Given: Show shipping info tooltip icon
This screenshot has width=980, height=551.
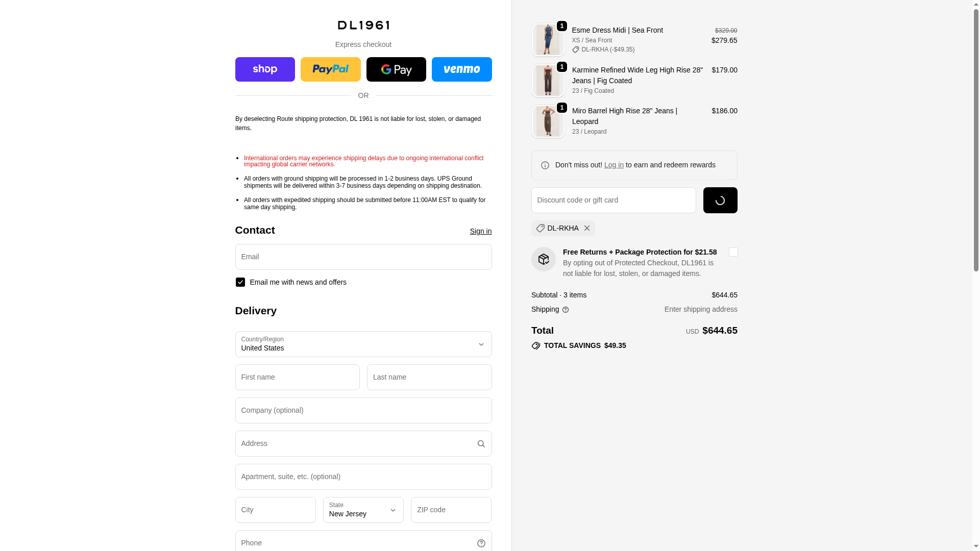Looking at the screenshot, I should click(x=566, y=310).
